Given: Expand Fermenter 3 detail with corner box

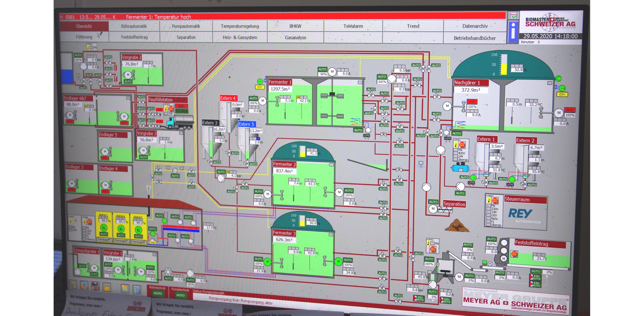Looking at the screenshot, I should point(331,234).
